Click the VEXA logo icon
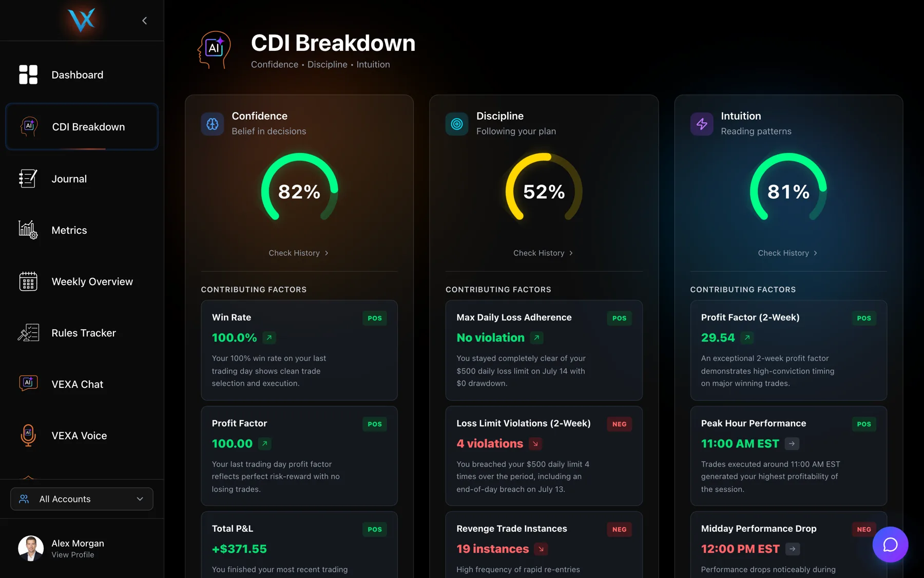This screenshot has width=924, height=578. (x=82, y=20)
